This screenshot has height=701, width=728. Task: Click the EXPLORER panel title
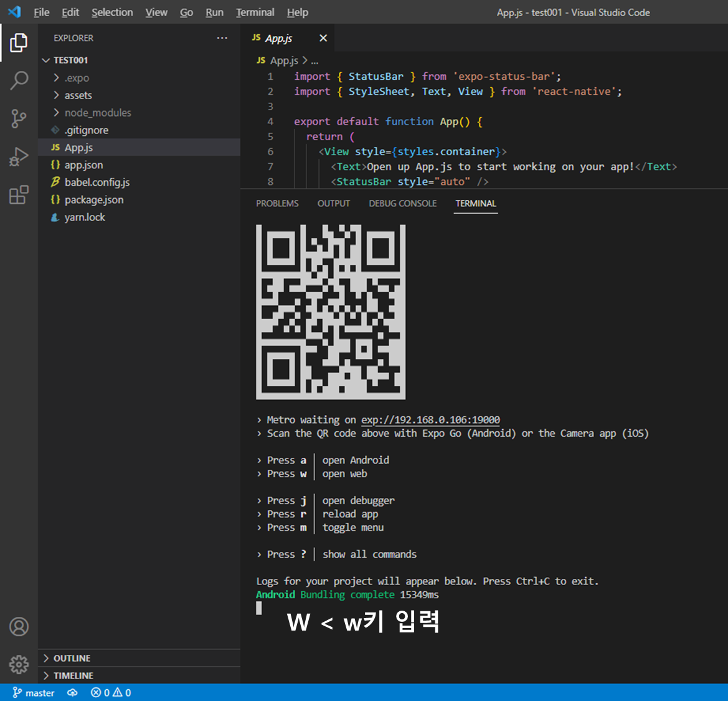[73, 38]
